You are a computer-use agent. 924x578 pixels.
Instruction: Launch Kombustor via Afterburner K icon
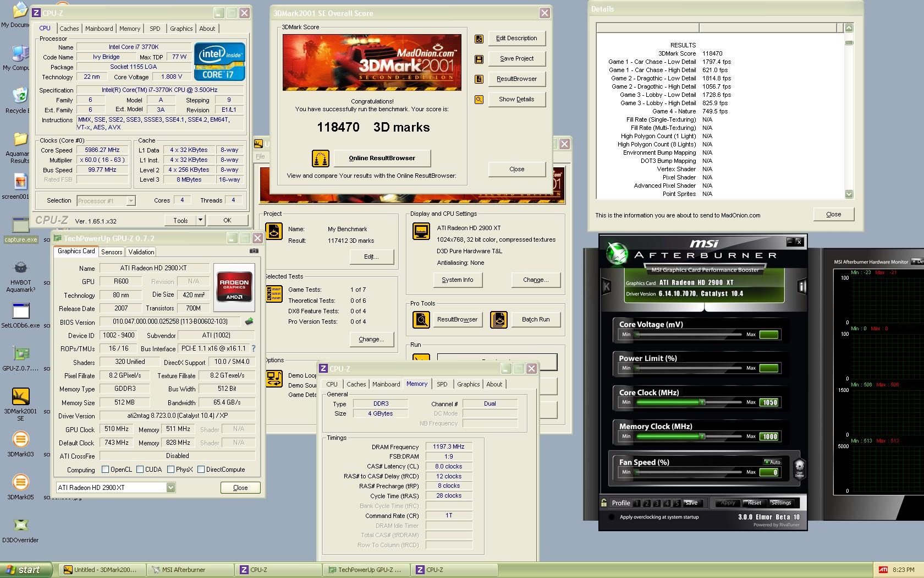[x=607, y=286]
